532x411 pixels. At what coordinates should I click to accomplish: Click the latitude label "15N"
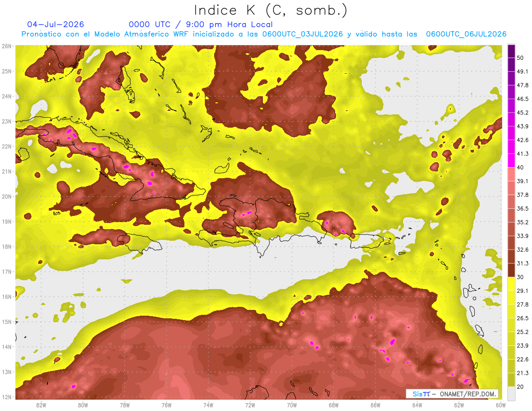pyautogui.click(x=7, y=321)
